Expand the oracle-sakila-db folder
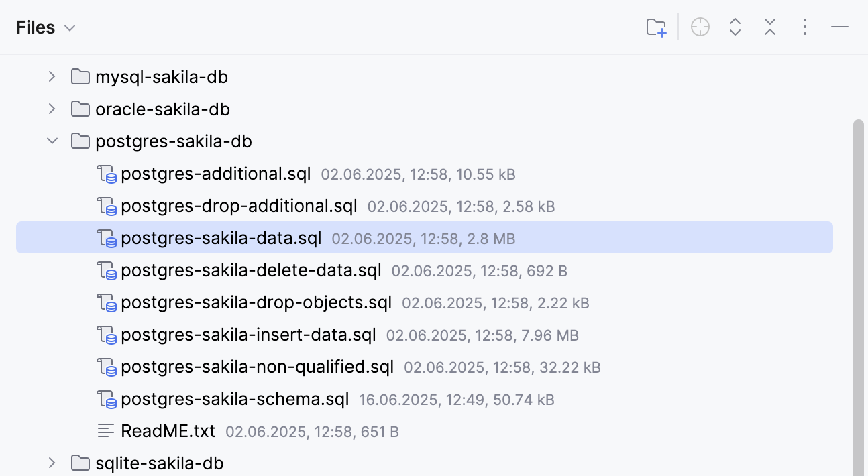Viewport: 868px width, 476px height. 52,109
